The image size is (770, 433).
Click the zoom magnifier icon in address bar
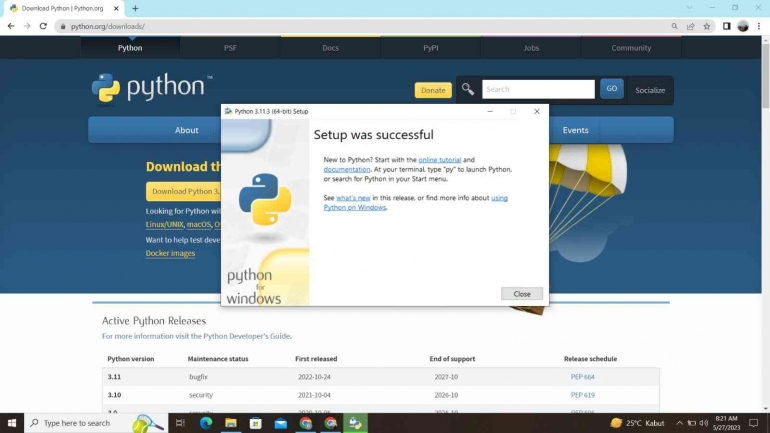674,26
